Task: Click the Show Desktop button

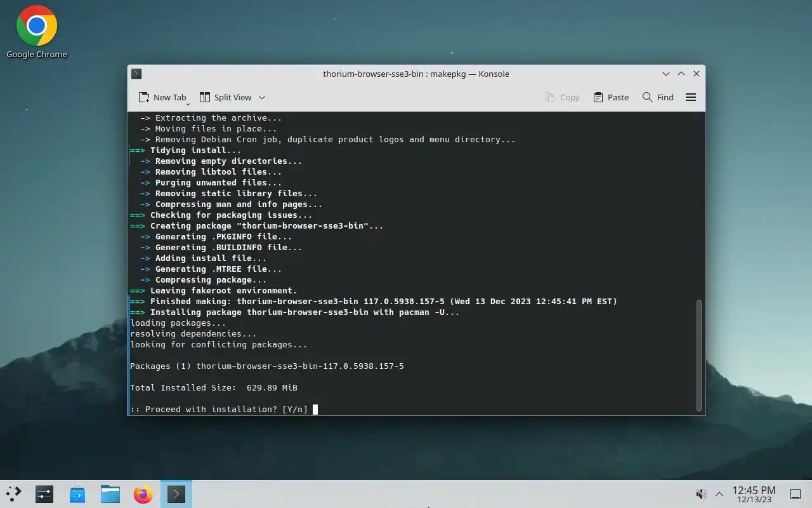Action: click(796, 494)
